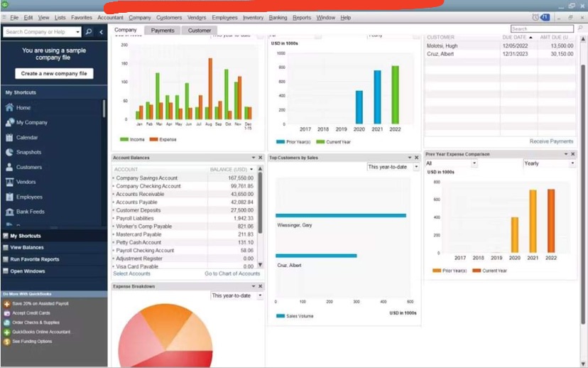Click Save 20% on Assisted Payroll icon
The height and width of the screenshot is (368, 588).
[7, 304]
